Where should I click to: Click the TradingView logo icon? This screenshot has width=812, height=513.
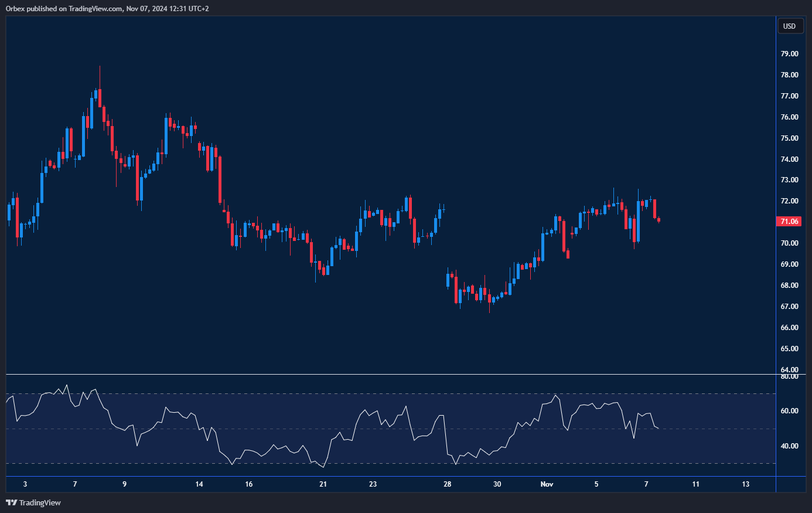(x=11, y=502)
